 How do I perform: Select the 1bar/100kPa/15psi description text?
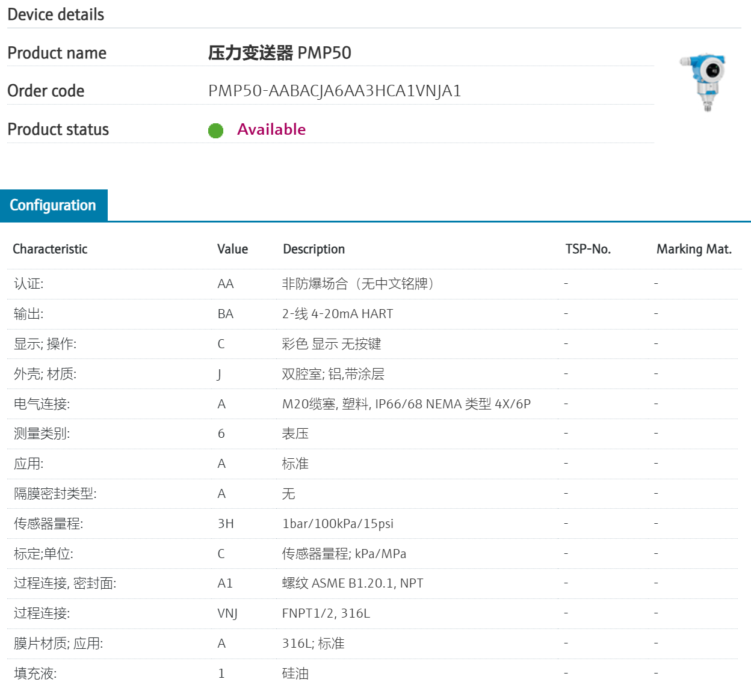pos(338,524)
